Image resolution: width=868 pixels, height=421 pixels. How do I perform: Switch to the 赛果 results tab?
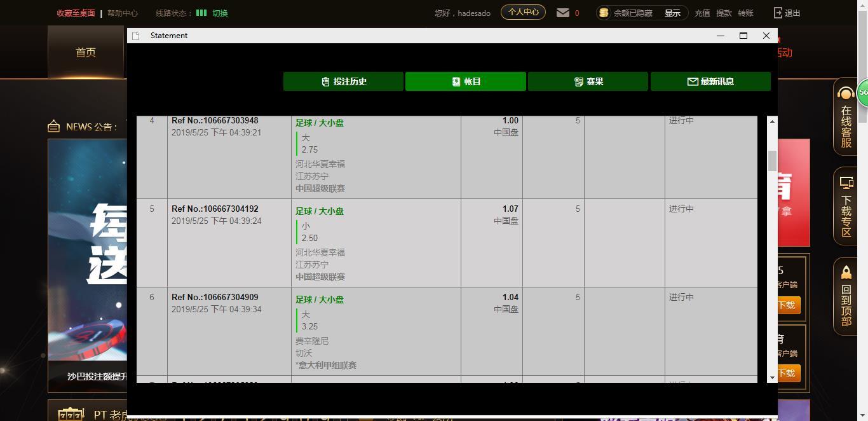pos(588,81)
